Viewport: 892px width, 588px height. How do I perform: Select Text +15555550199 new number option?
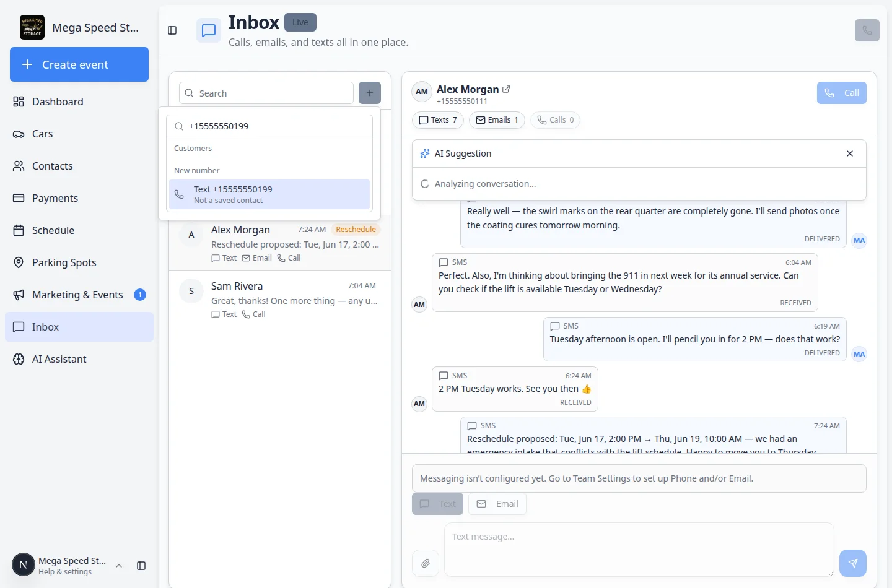click(x=269, y=194)
